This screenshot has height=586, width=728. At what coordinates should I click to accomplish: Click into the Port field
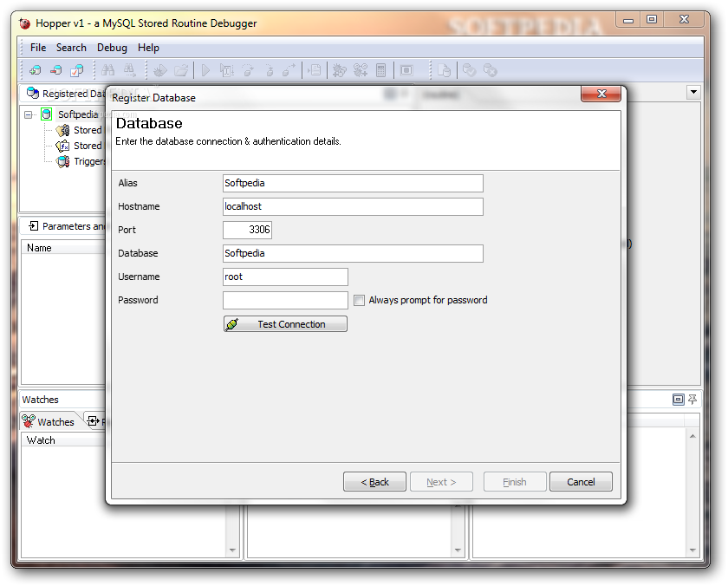click(247, 230)
